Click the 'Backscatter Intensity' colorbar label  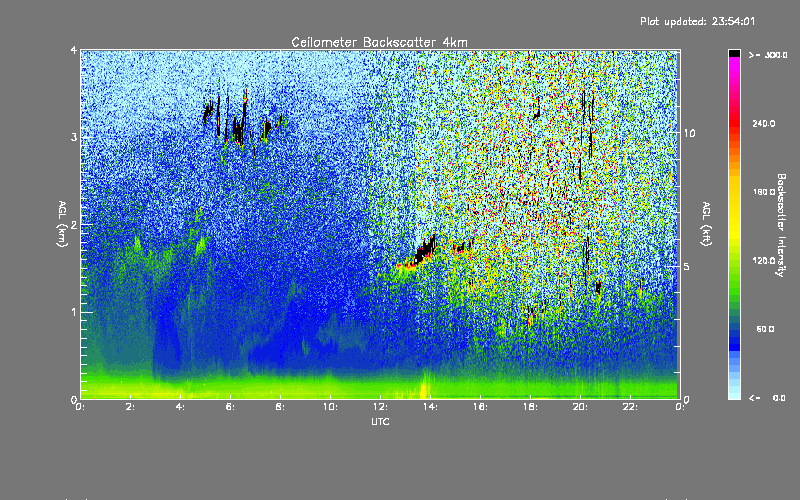[x=781, y=225]
